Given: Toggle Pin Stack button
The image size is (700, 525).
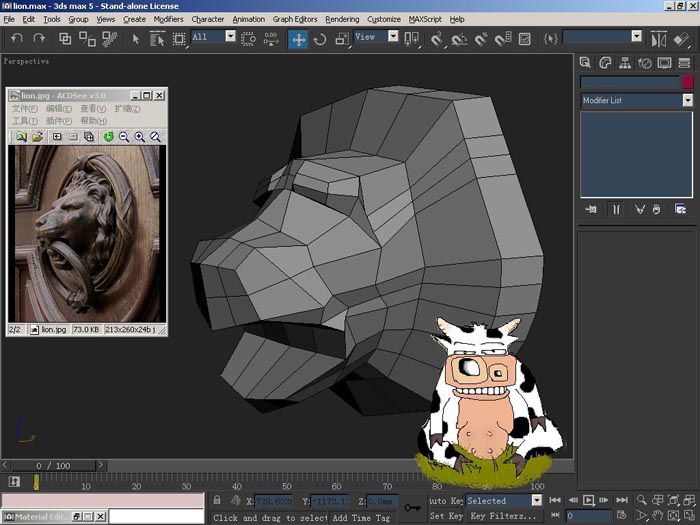Looking at the screenshot, I should point(591,209).
